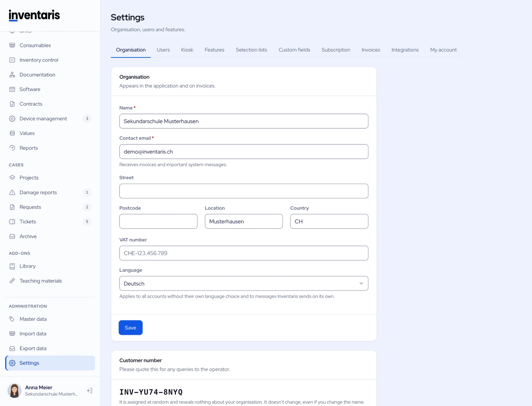Open the My account tab
The height and width of the screenshot is (406, 532).
[443, 50]
